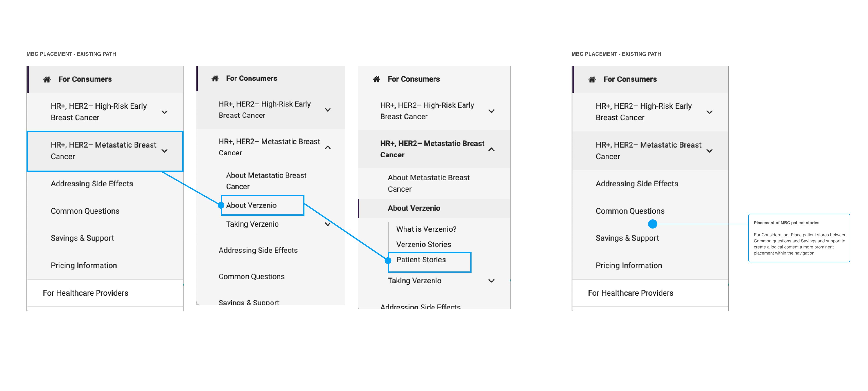Select What is Verzenio? under About Verzenio

pyautogui.click(x=426, y=229)
